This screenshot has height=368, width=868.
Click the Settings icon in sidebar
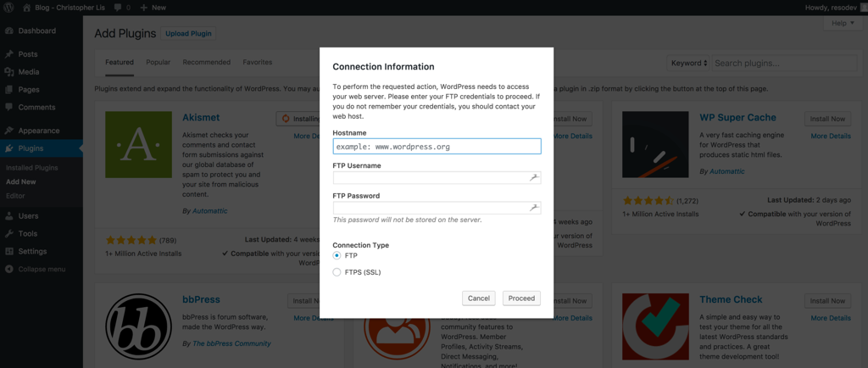pos(8,251)
